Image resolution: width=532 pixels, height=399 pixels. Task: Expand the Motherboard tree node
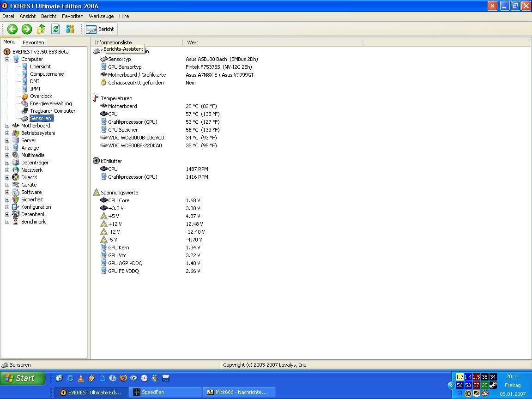[7, 126]
